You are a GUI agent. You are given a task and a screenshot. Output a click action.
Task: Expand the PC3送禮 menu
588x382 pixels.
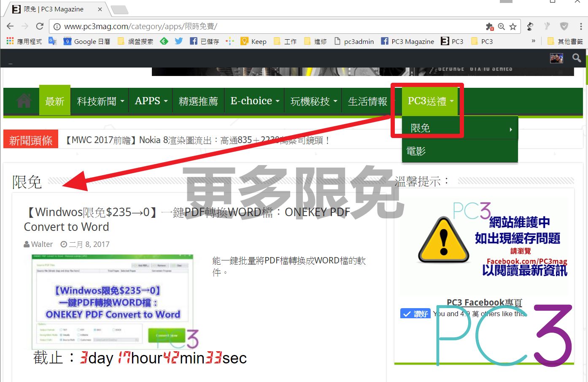(430, 101)
